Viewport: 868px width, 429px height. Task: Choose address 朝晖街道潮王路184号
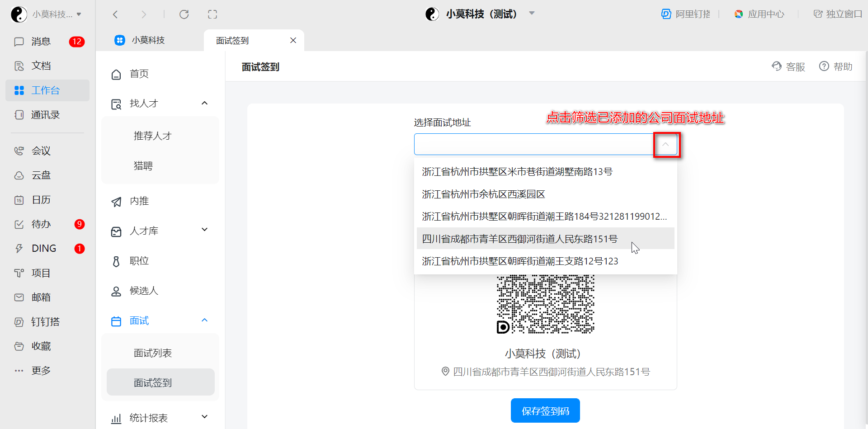pyautogui.click(x=545, y=216)
